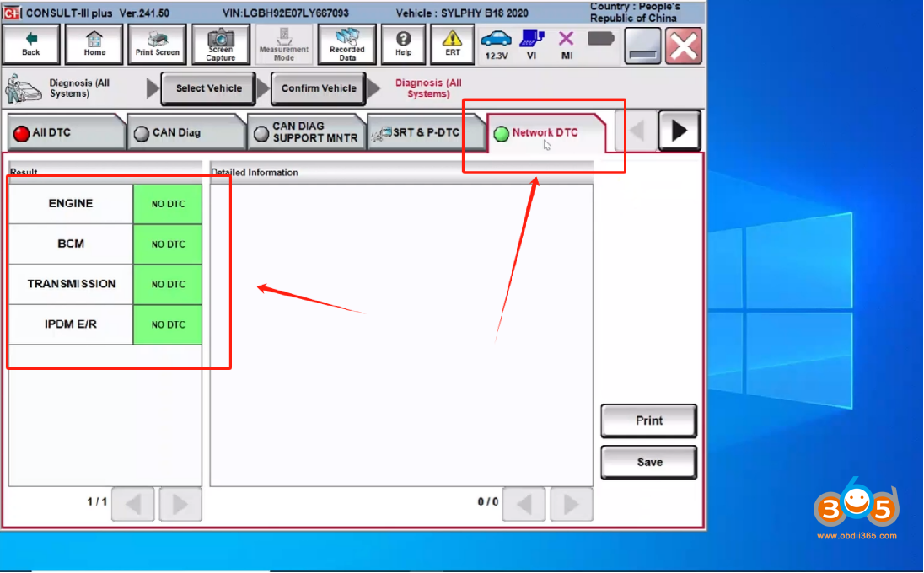
Task: Select the ENGINE result row
Action: (71, 204)
